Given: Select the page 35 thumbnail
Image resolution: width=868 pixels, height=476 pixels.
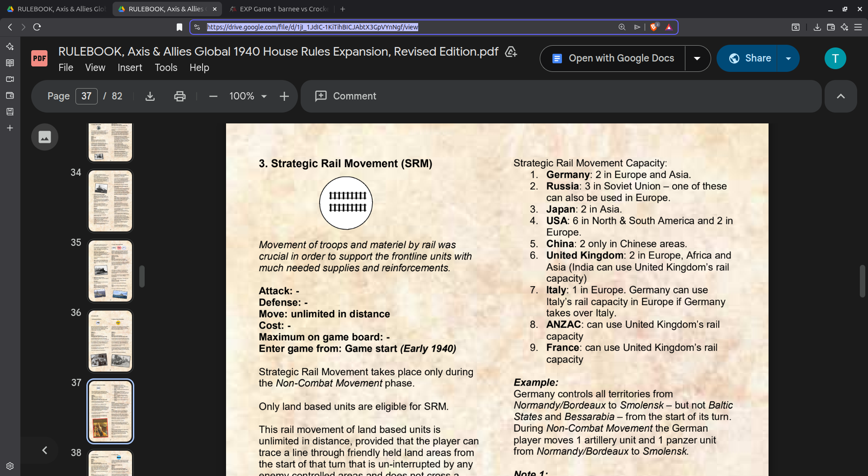Looking at the screenshot, I should point(110,270).
